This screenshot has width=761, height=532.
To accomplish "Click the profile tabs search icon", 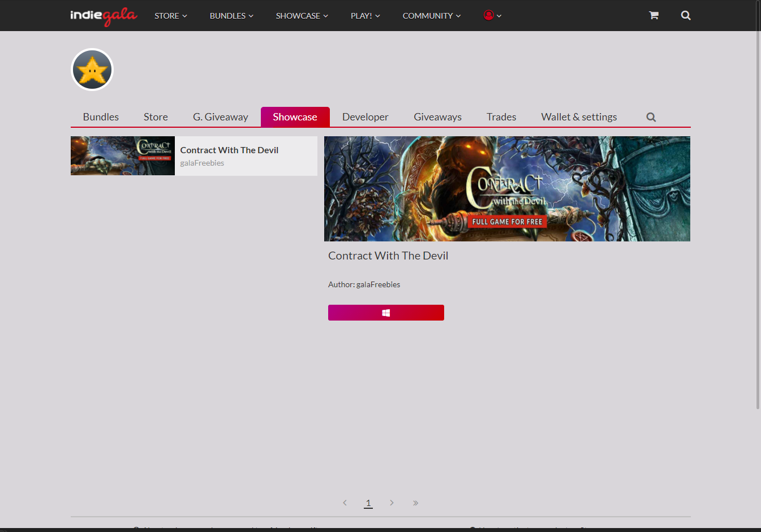I will tap(651, 117).
